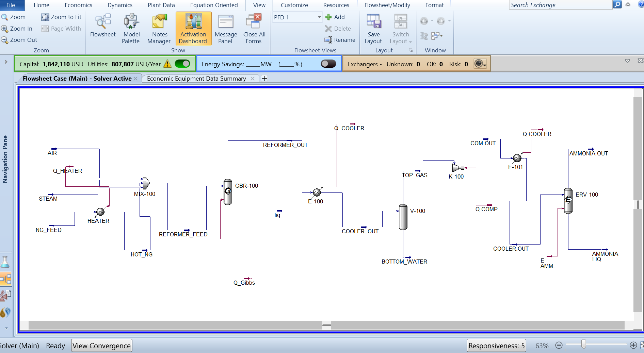Select the K-100 compressor block
Viewport: 644px width, 353px height.
[458, 168]
